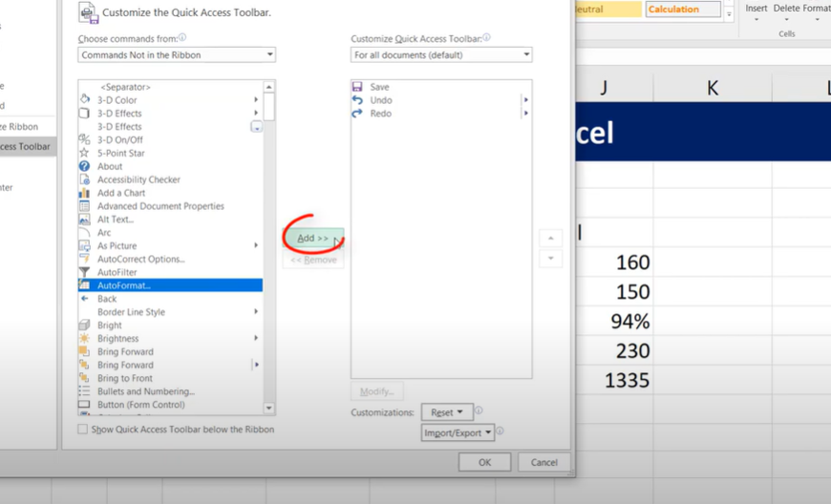This screenshot has width=831, height=504.
Task: Click the 3-D On/Off command icon
Action: click(x=85, y=139)
